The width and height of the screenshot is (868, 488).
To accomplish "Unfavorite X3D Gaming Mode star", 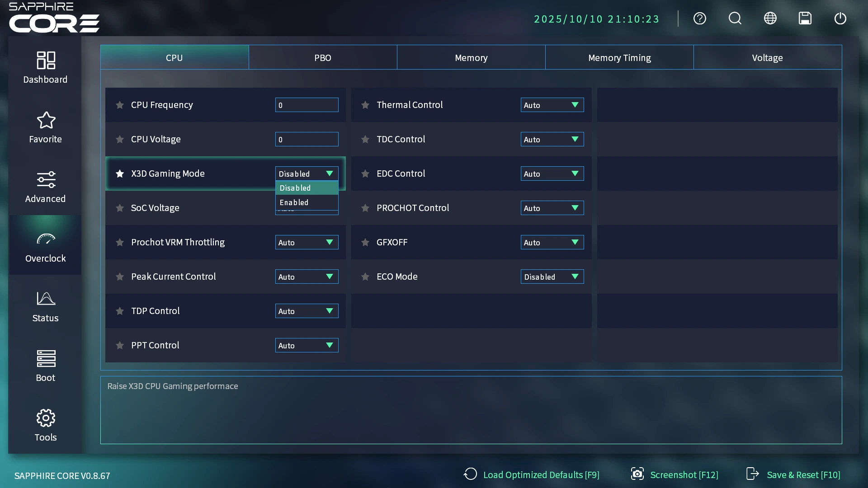I will point(120,174).
